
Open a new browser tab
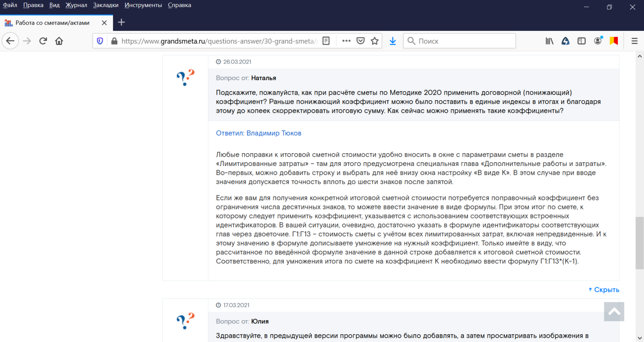pos(122,22)
